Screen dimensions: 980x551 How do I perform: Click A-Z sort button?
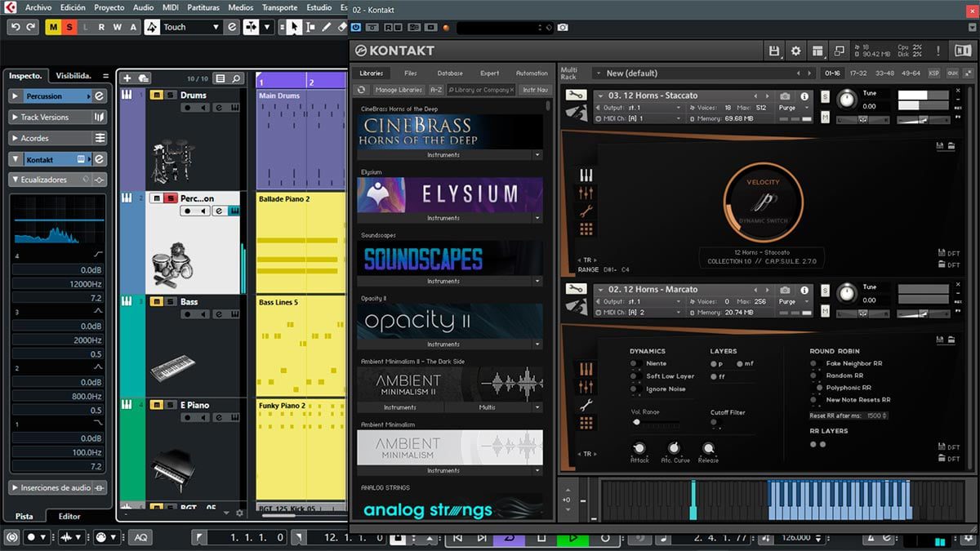[x=436, y=90]
